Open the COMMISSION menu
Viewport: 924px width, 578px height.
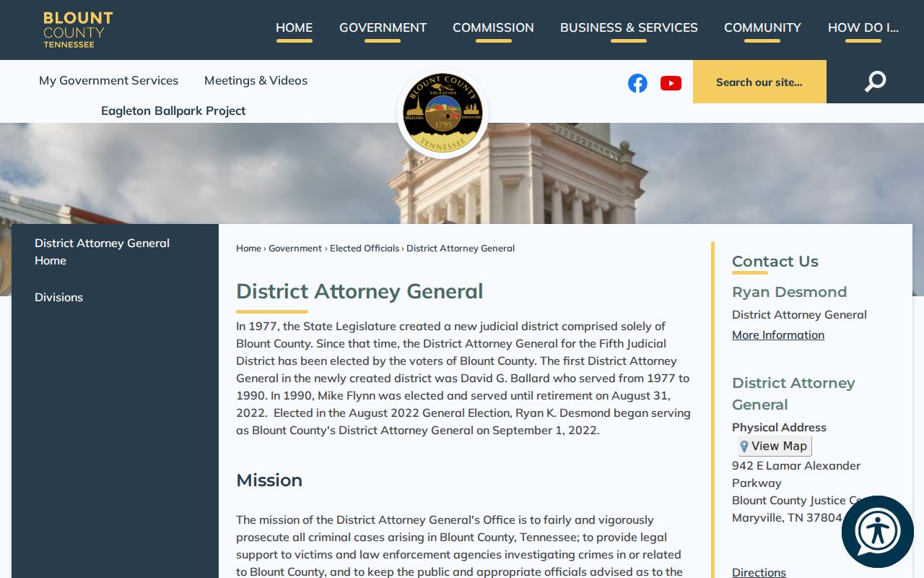point(493,28)
